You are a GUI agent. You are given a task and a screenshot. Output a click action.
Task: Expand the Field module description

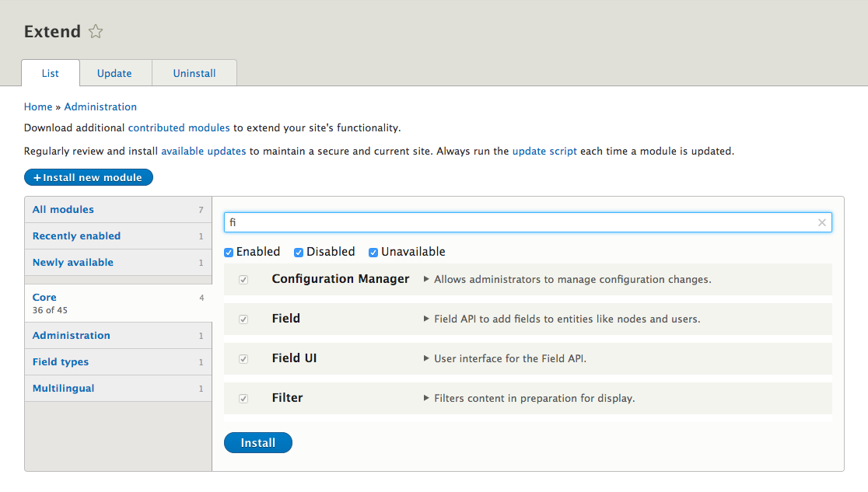[x=426, y=319]
